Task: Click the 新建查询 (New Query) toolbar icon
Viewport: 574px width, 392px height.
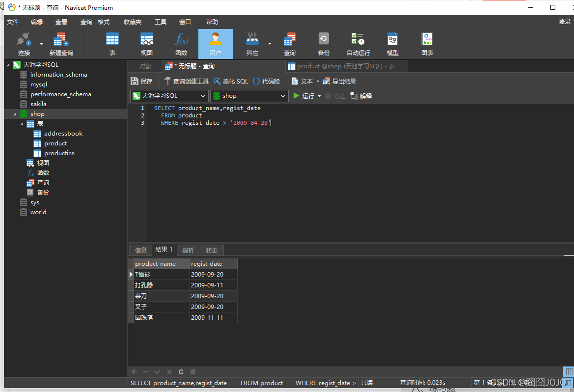Action: 61,44
